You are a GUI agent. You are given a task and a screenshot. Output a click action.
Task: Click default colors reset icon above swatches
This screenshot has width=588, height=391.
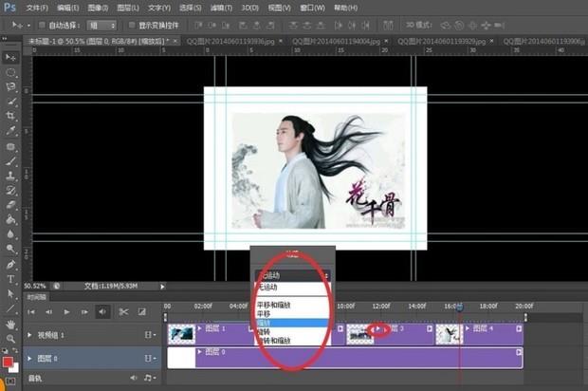[5, 351]
